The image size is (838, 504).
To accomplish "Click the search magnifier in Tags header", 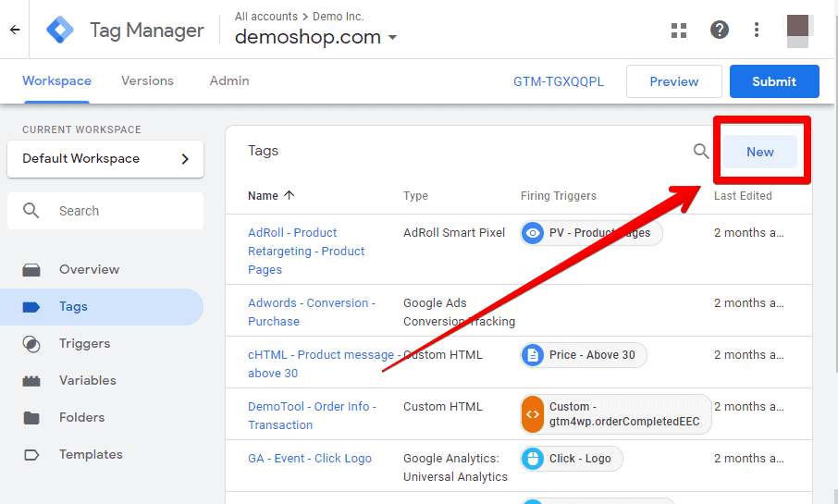I will (701, 152).
